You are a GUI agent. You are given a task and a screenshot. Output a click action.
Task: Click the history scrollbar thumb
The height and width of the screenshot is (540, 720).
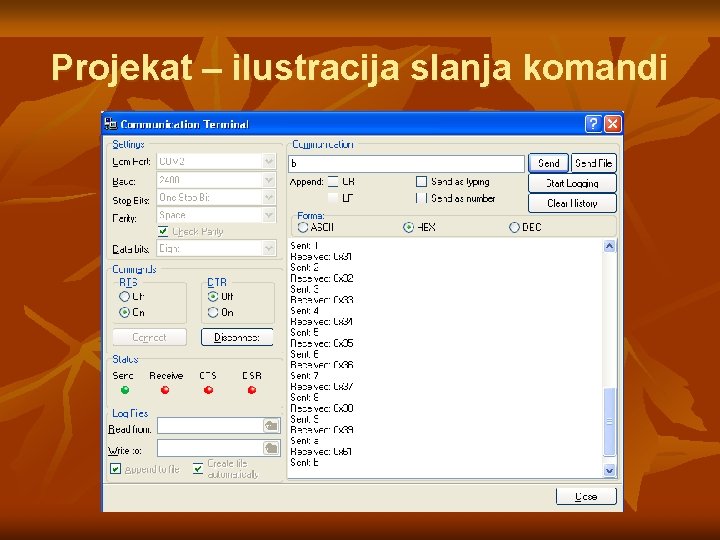(x=609, y=422)
